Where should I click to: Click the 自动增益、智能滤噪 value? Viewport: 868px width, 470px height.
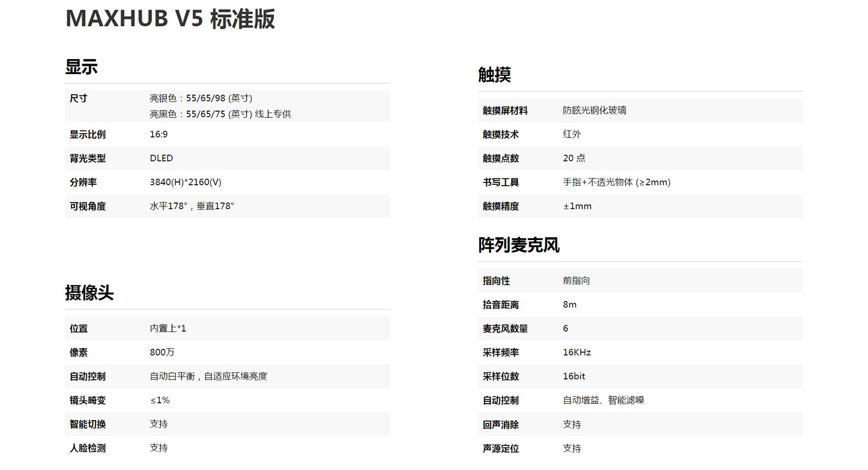tap(603, 400)
